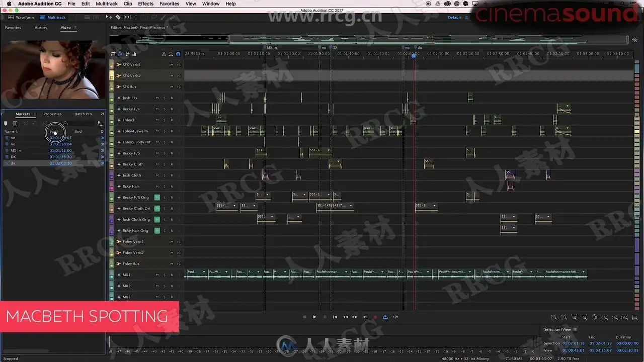
Task: Show track Effects (fx) controls
Action: (120, 54)
